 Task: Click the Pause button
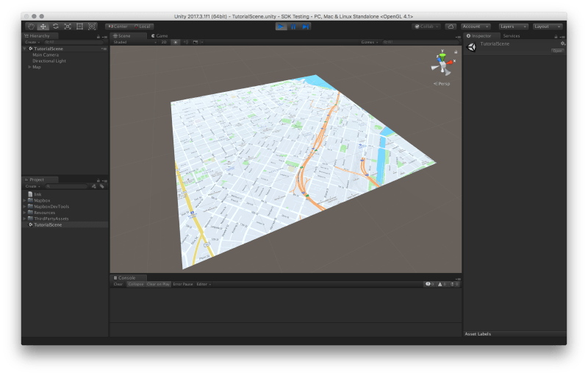click(x=293, y=26)
